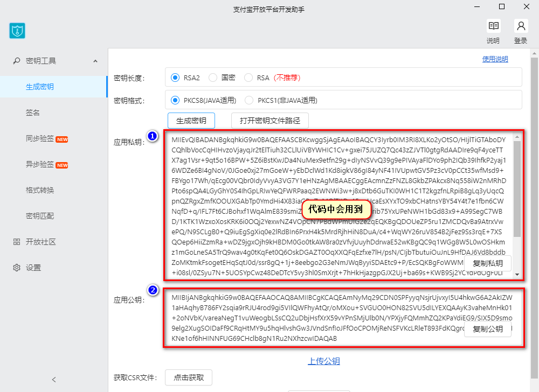Click the 生成密钥 button
Viewport: 539px width, 392px height.
coord(191,121)
